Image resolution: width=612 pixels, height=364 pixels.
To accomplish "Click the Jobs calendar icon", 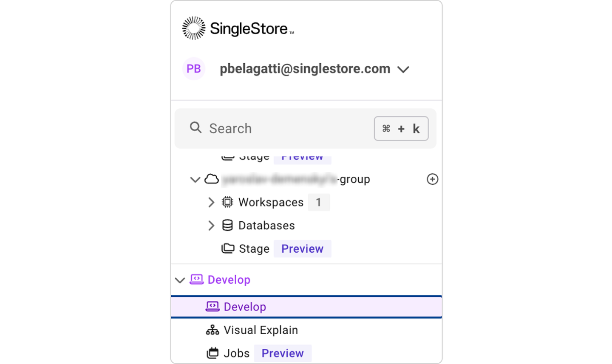I will tap(212, 353).
